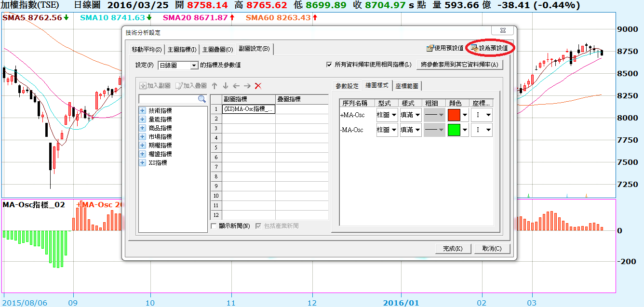Expand the 技術指標 tree node
This screenshot has width=644, height=307.
coord(143,111)
